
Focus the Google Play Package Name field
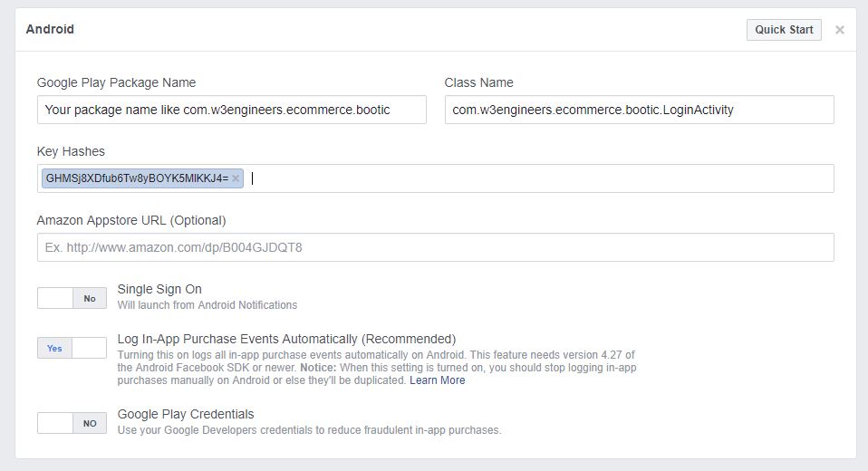click(x=231, y=110)
